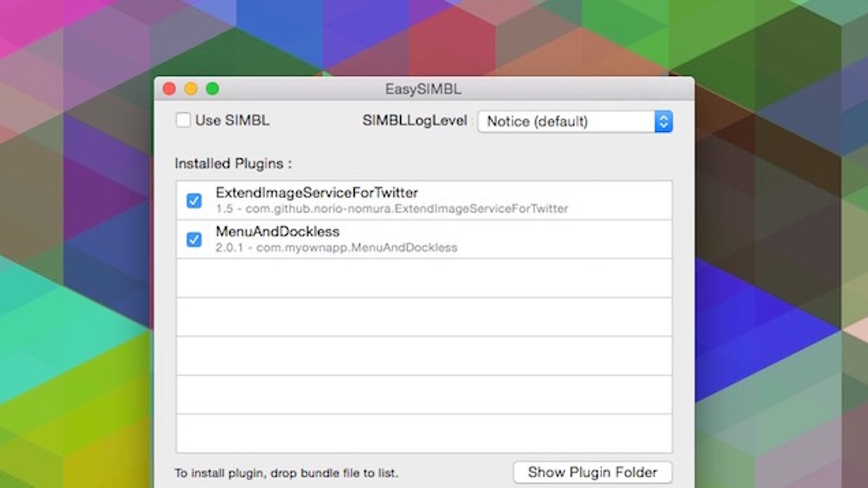The width and height of the screenshot is (868, 488).
Task: Click the 2.0.1 - com.myownapp.MenuAndDockless text
Action: click(336, 248)
